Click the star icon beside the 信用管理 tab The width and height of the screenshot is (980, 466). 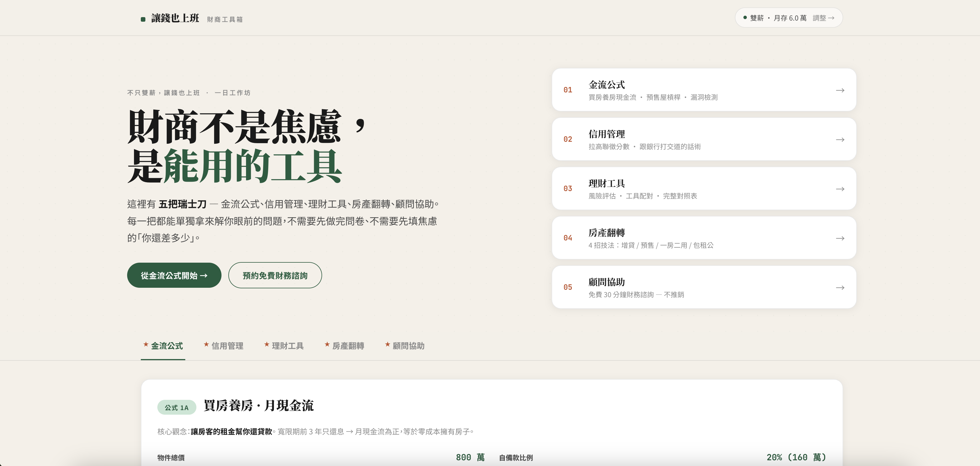coord(206,344)
